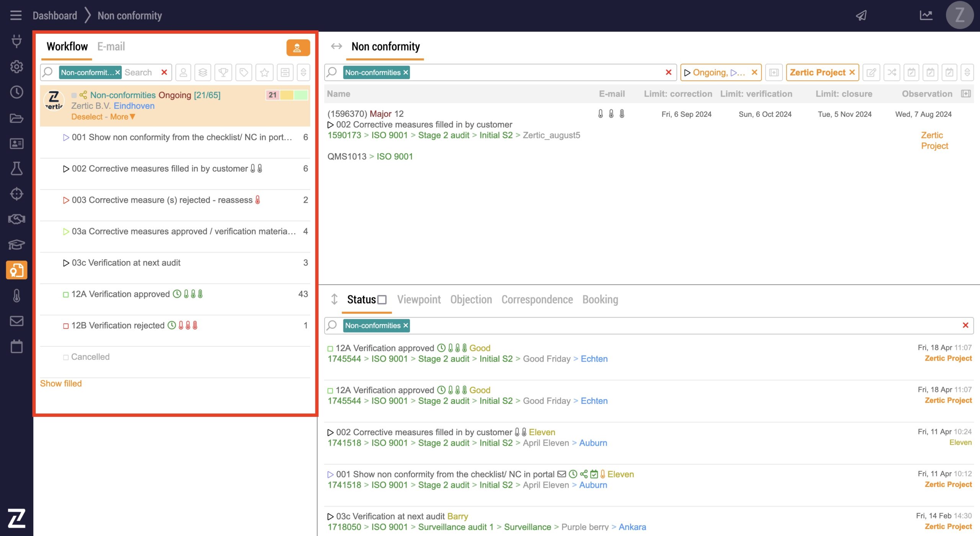Toggle the 12A Verification approved status square

(66, 295)
